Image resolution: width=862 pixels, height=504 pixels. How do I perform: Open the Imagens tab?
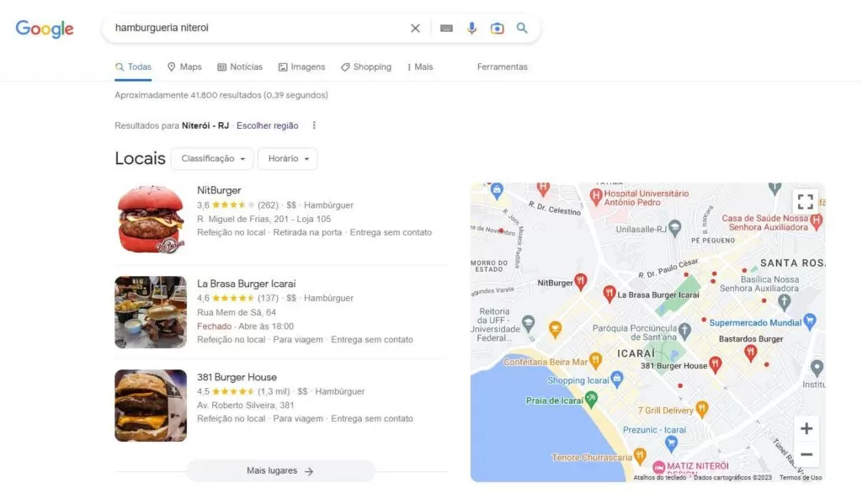(301, 67)
